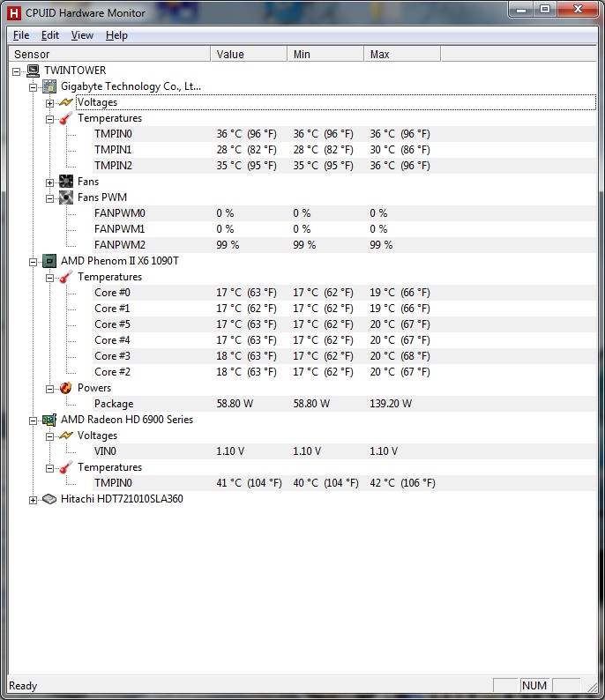Collapse the TWINTOWER root node
This screenshot has height=700, width=605.
[x=17, y=71]
